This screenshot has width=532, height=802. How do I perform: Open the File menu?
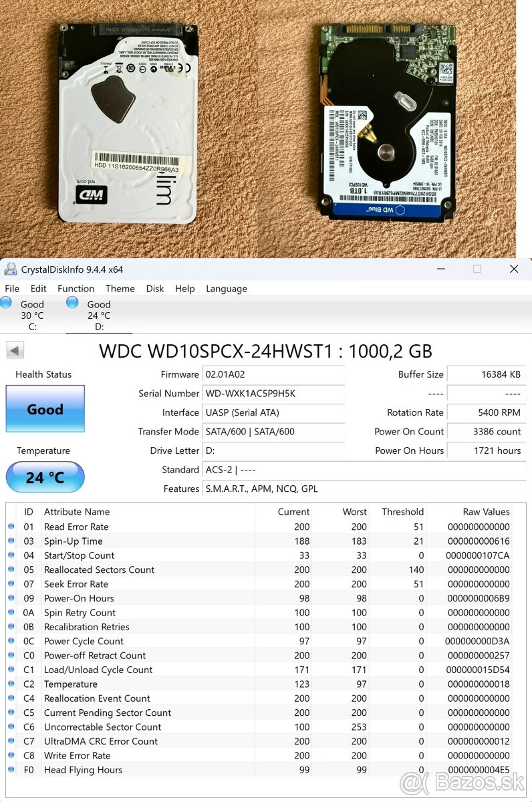point(12,289)
